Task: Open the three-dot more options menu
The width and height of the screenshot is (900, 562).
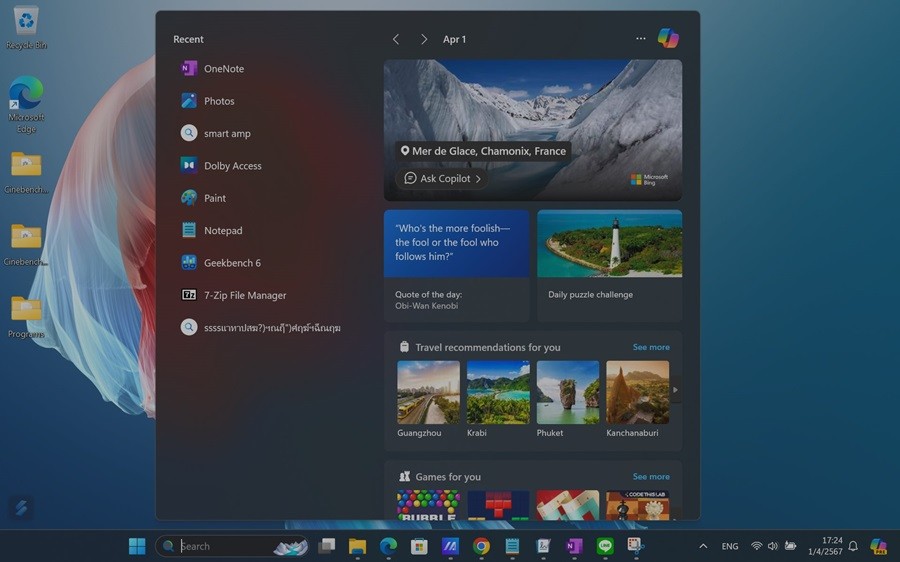Action: tap(641, 39)
